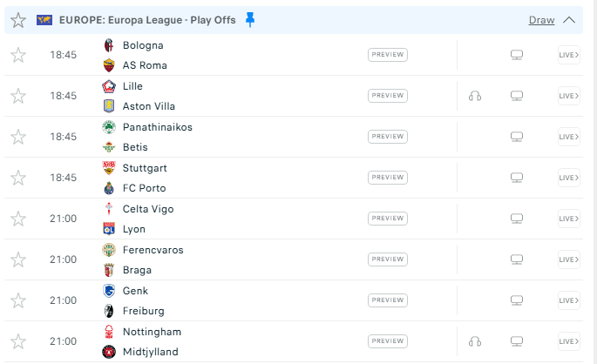Collapse the Europa League section chevron
This screenshot has height=364, width=597.
pyautogui.click(x=570, y=20)
